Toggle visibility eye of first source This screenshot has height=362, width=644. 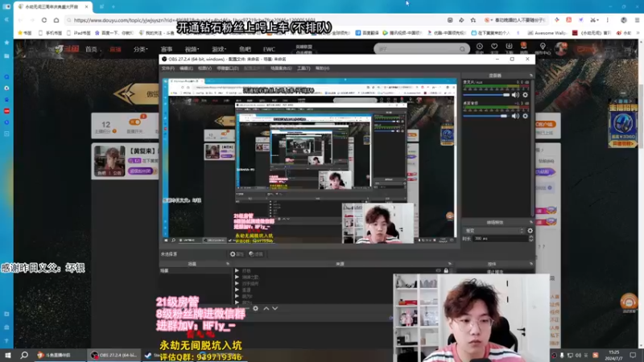point(438,270)
